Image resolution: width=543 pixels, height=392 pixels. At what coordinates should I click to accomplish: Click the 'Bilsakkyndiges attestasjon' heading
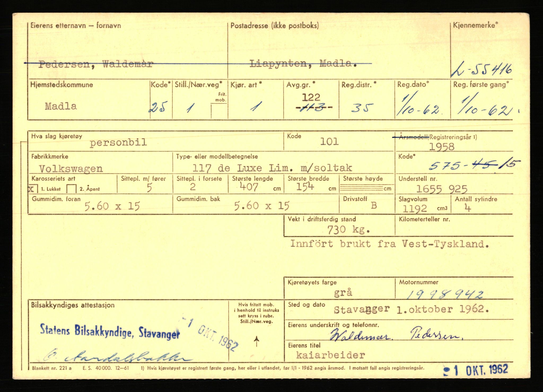[x=73, y=305]
